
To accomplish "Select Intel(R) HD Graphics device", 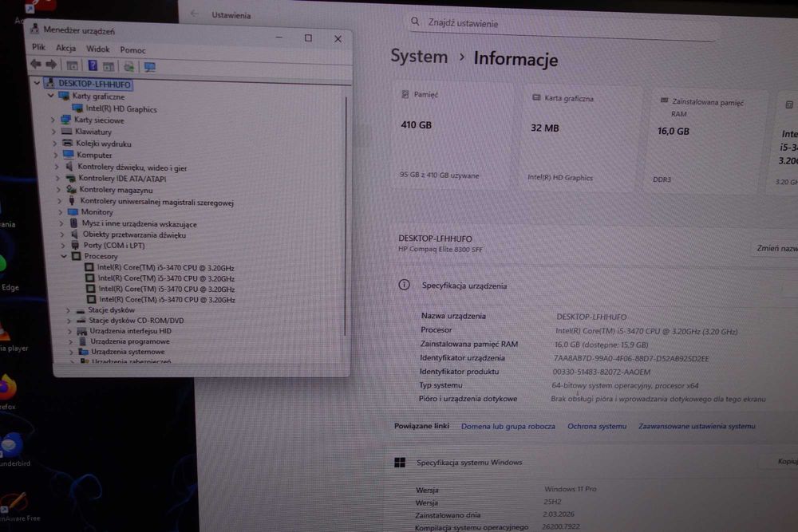I will click(121, 108).
